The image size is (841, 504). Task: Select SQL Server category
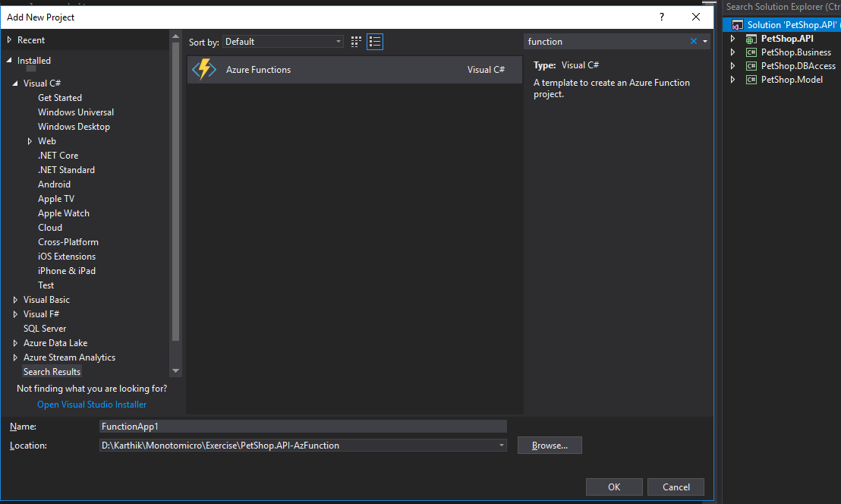point(45,329)
